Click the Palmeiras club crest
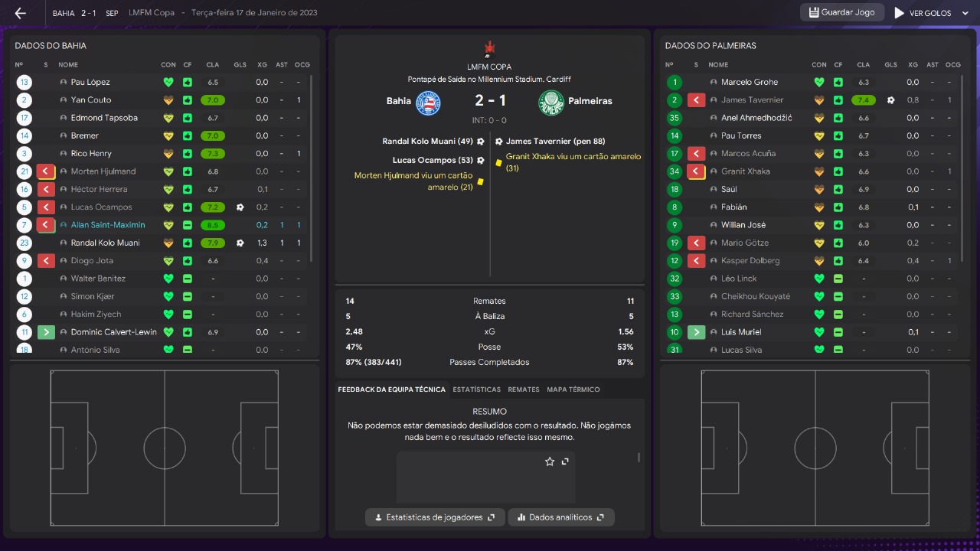 point(550,103)
